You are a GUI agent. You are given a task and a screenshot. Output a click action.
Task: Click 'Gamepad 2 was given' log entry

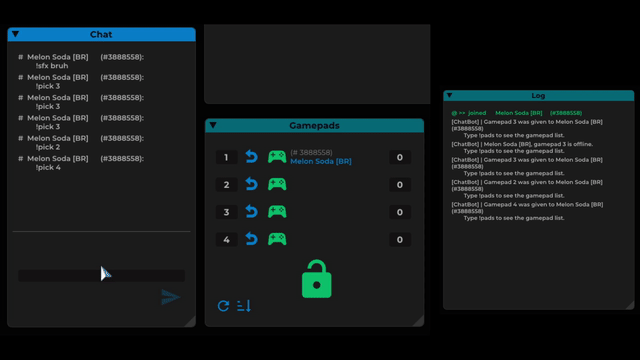click(x=527, y=189)
